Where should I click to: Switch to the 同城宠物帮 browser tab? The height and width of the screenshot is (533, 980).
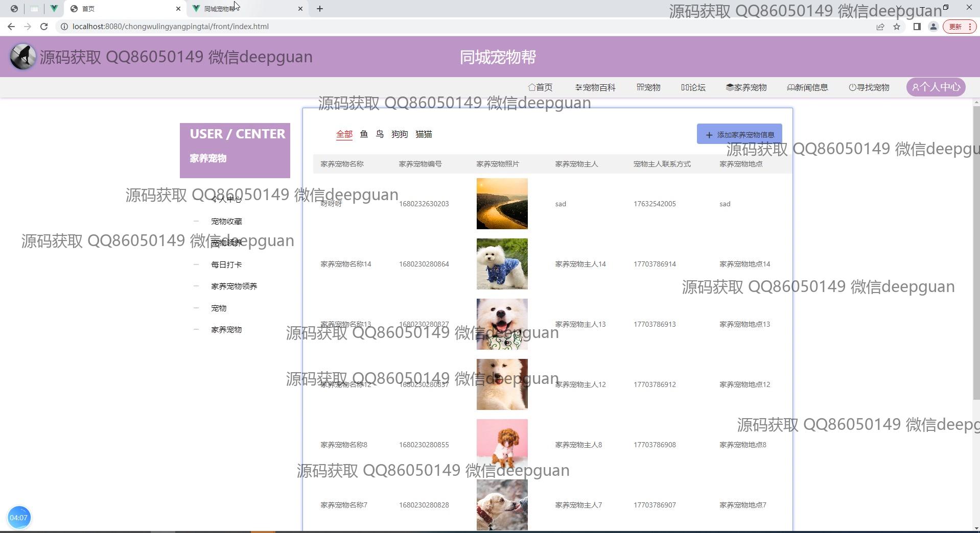245,9
